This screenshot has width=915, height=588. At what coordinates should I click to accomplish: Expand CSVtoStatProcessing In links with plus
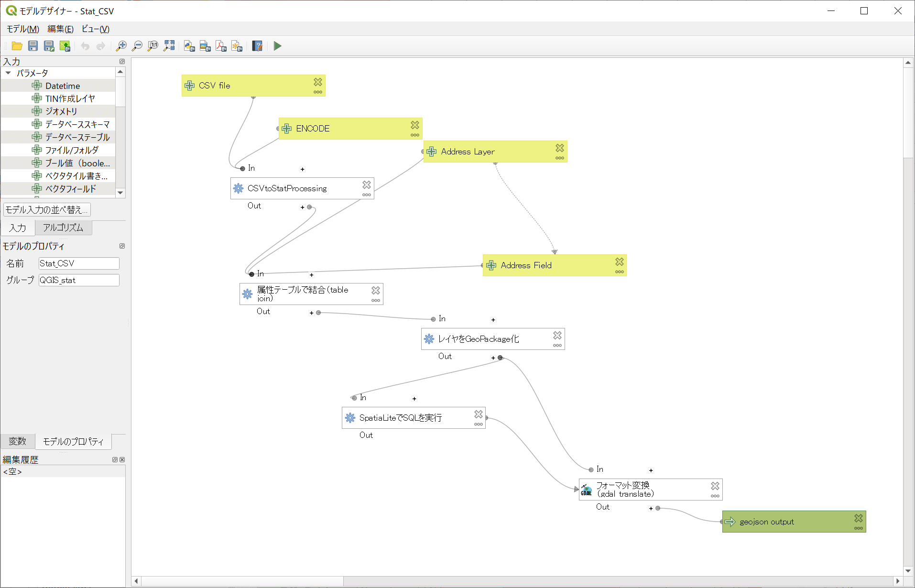[303, 169]
